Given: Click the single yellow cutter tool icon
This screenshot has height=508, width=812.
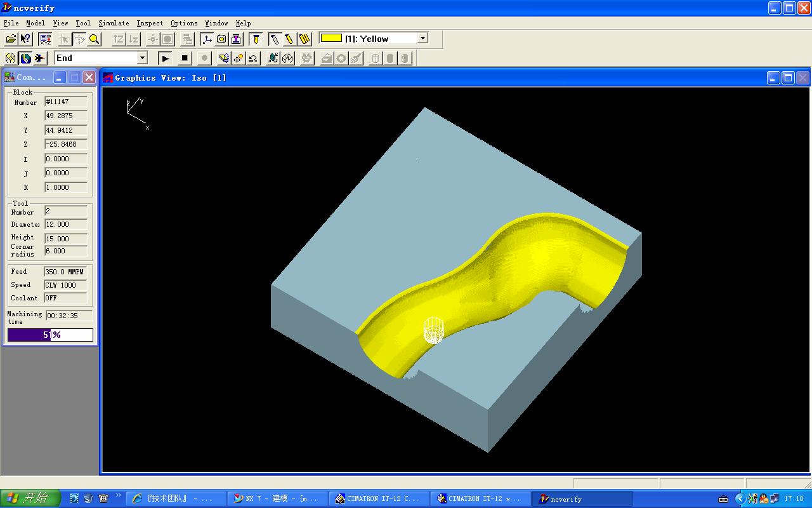Looking at the screenshot, I should click(289, 39).
